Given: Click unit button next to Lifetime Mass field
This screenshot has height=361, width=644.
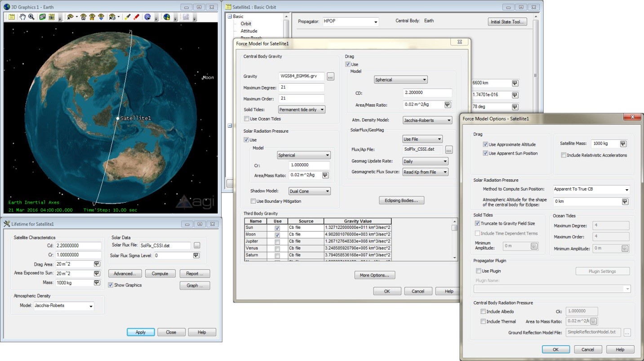Looking at the screenshot, I should (x=97, y=283).
